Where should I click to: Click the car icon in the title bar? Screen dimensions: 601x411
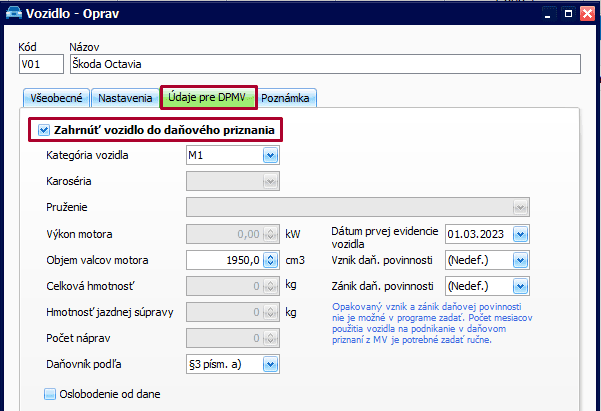[13, 13]
